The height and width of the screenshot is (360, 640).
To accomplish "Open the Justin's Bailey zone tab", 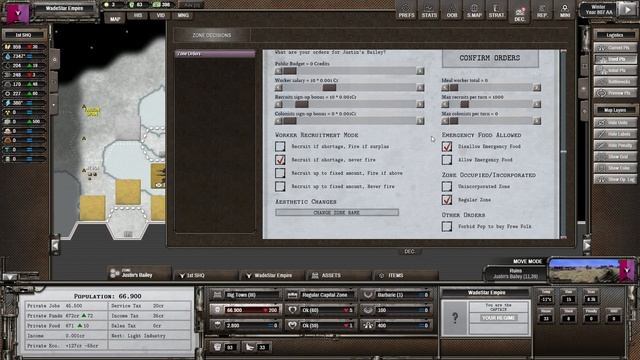I will click(139, 273).
